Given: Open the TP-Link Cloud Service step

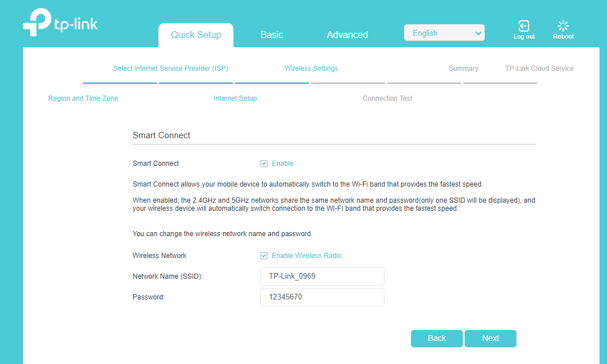Looking at the screenshot, I should [539, 69].
